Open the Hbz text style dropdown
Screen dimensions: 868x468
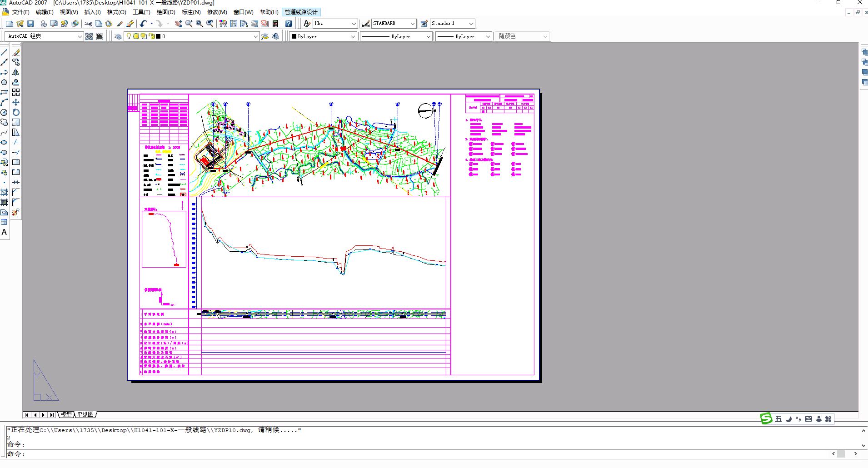point(354,24)
